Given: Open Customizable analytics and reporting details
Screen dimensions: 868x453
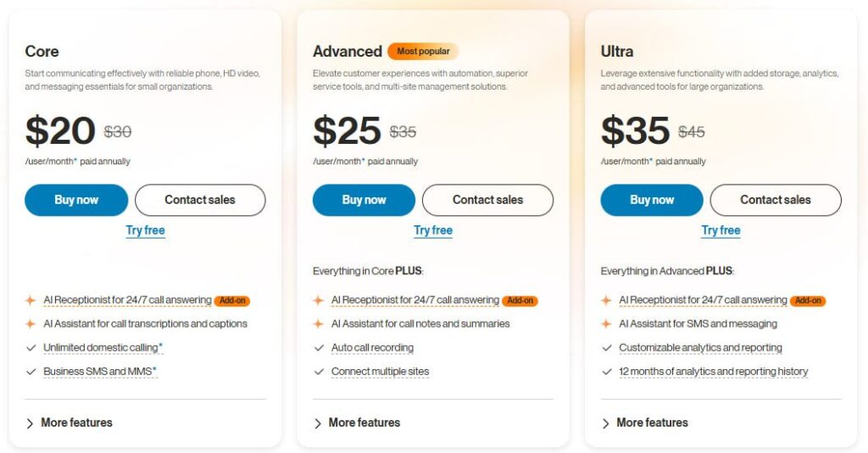Looking at the screenshot, I should coord(700,348).
